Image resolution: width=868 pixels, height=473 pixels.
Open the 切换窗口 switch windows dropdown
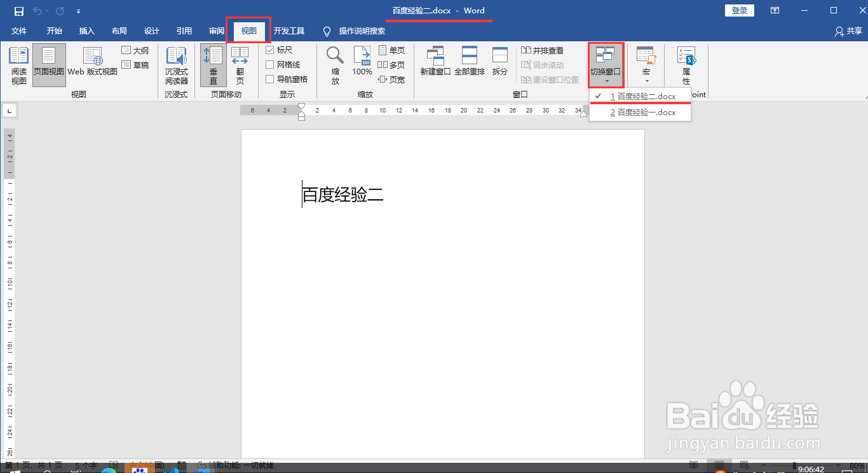coord(605,64)
